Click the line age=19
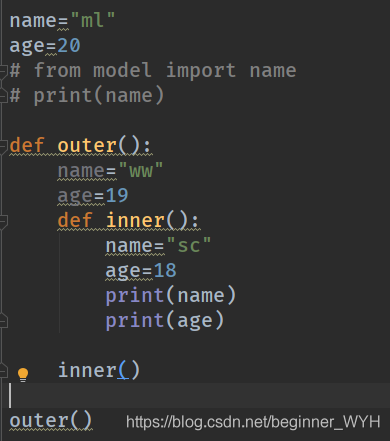390x441 pixels. (x=93, y=196)
